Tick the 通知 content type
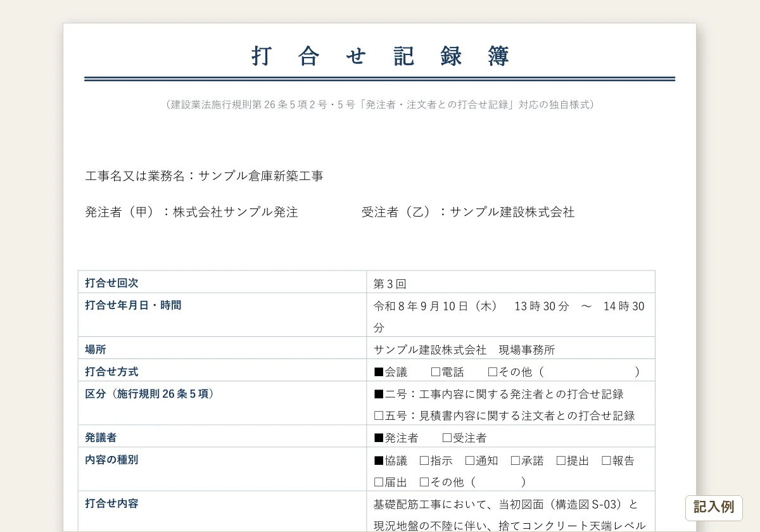The width and height of the screenshot is (760, 532). 470,461
